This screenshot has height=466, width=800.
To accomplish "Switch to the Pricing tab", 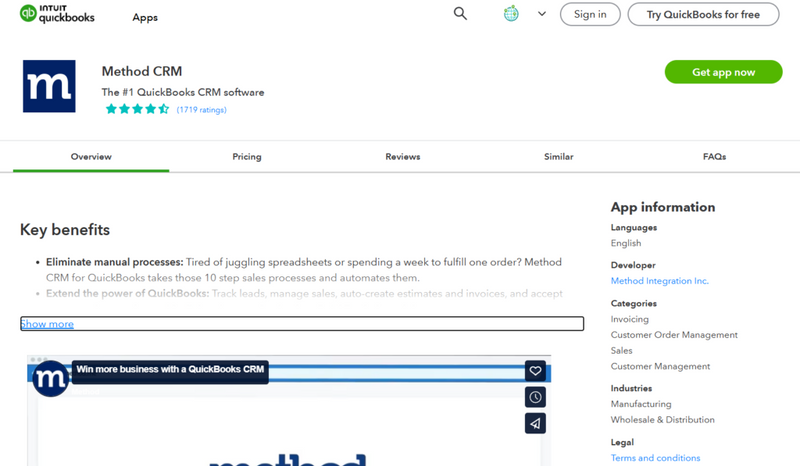I will 247,157.
